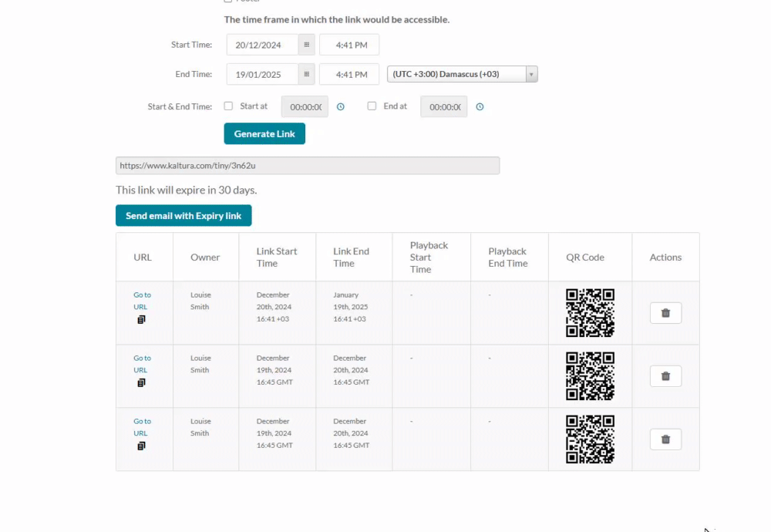Click the Start Time 4:41 PM field

[x=349, y=45]
